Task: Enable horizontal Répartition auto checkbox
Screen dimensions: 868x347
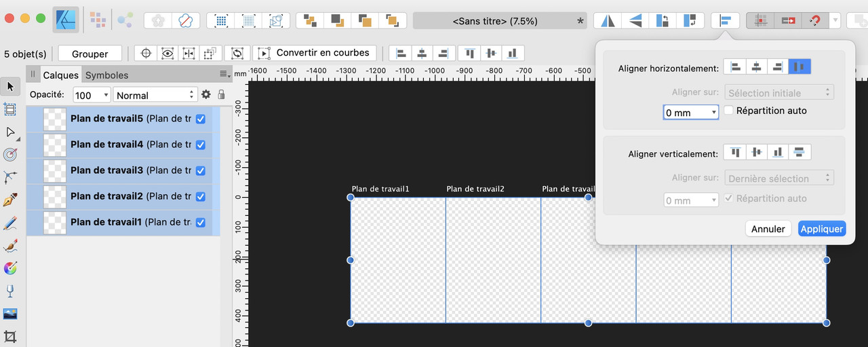Action: (729, 110)
